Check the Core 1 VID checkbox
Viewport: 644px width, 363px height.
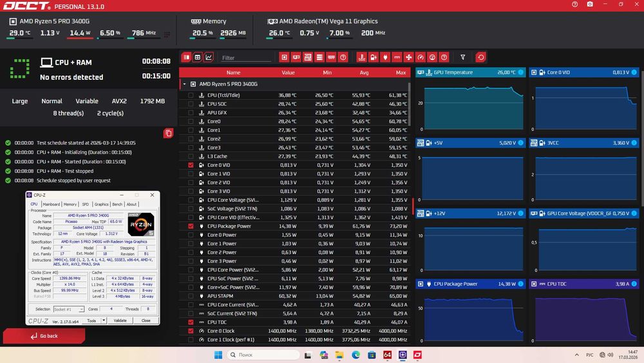pyautogui.click(x=191, y=174)
